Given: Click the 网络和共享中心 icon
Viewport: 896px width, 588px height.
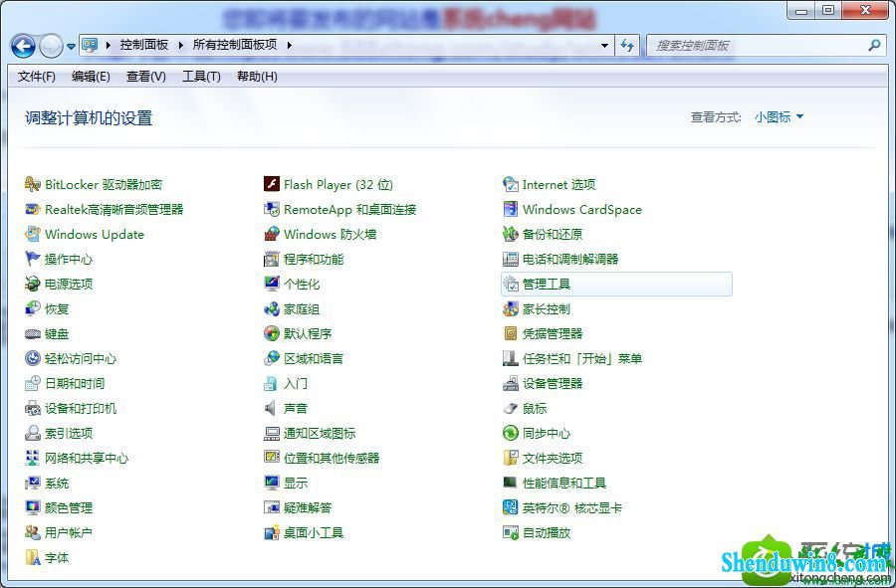Looking at the screenshot, I should point(33,458).
